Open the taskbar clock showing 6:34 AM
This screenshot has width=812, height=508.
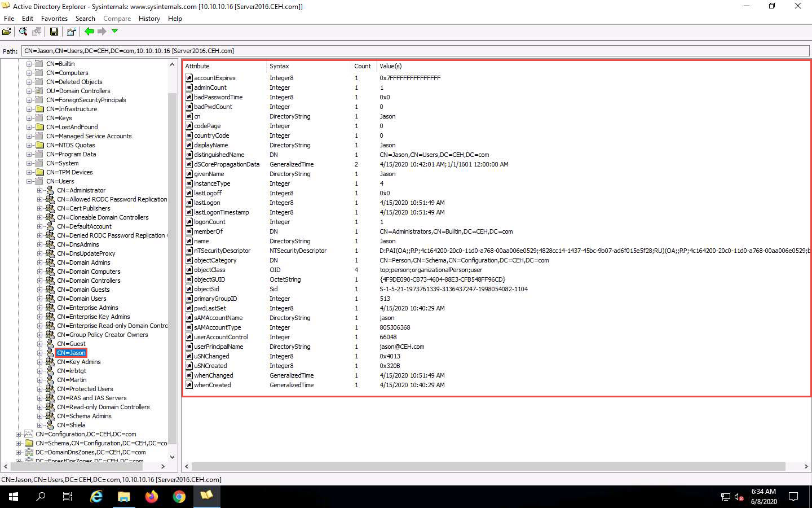click(764, 497)
